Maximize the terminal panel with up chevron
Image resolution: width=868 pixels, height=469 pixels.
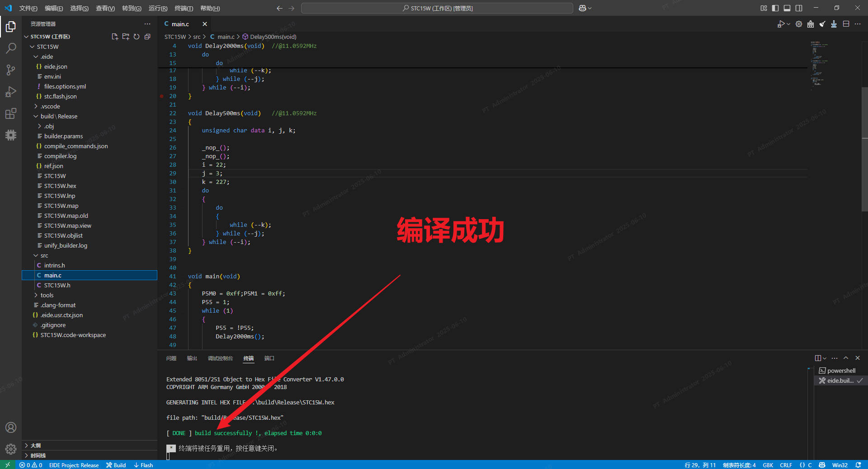coord(846,358)
